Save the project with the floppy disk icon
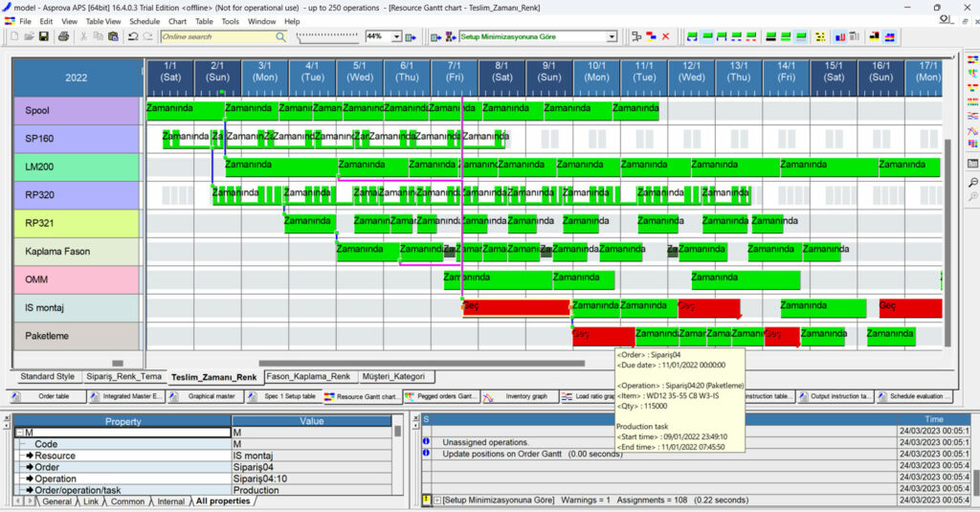 (x=44, y=37)
